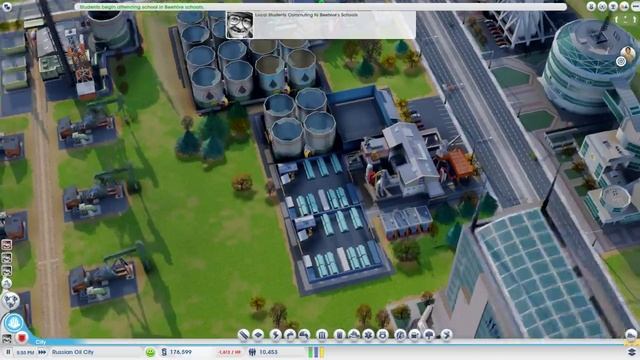The height and width of the screenshot is (360, 640).
Task: Open the Parks menu icon
Action: tap(429, 335)
